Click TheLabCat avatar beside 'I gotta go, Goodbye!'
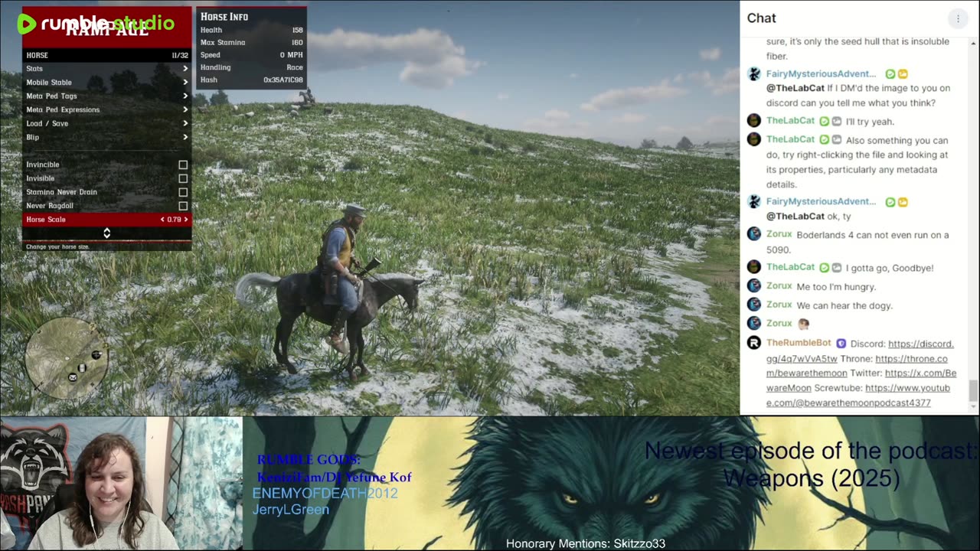Screen dimensions: 980x551 tap(753, 267)
